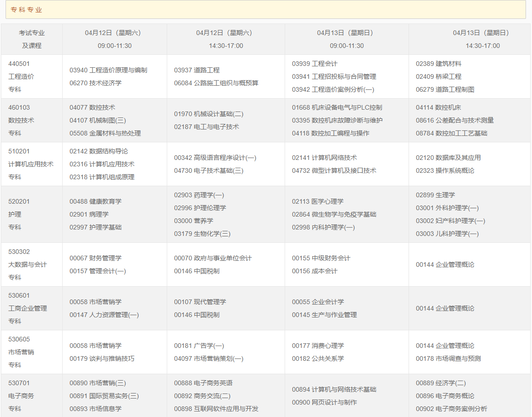Click course 04730 电子技术基础(三)
The height and width of the screenshot is (417, 532).
pyautogui.click(x=209, y=170)
